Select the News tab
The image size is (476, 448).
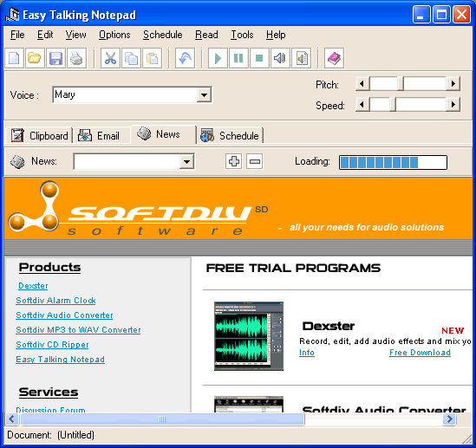(x=164, y=134)
